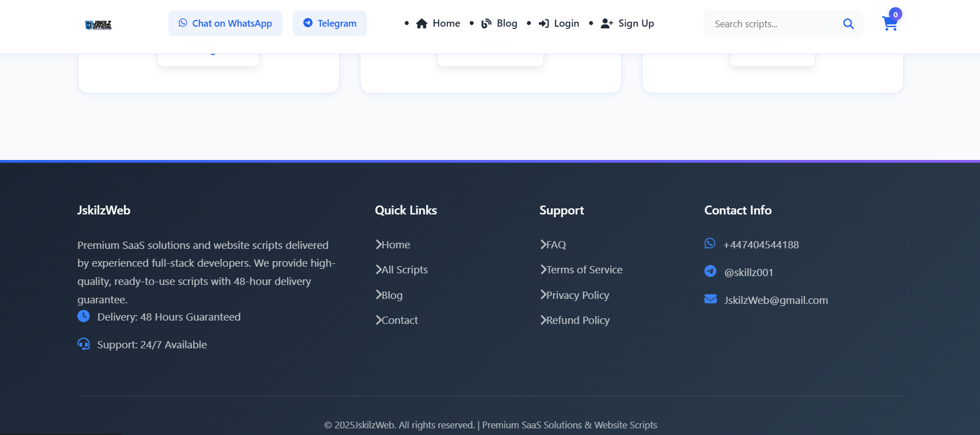The height and width of the screenshot is (435, 980).
Task: Open the shopping cart icon
Action: (889, 24)
